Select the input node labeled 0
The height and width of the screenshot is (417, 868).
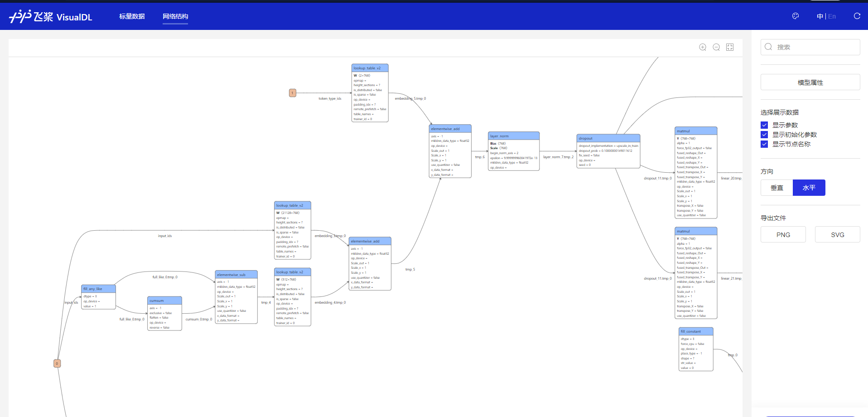coord(57,364)
